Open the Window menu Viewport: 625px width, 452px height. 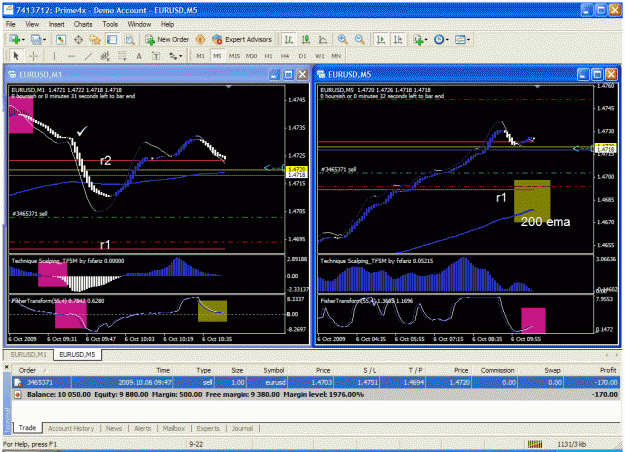click(139, 24)
